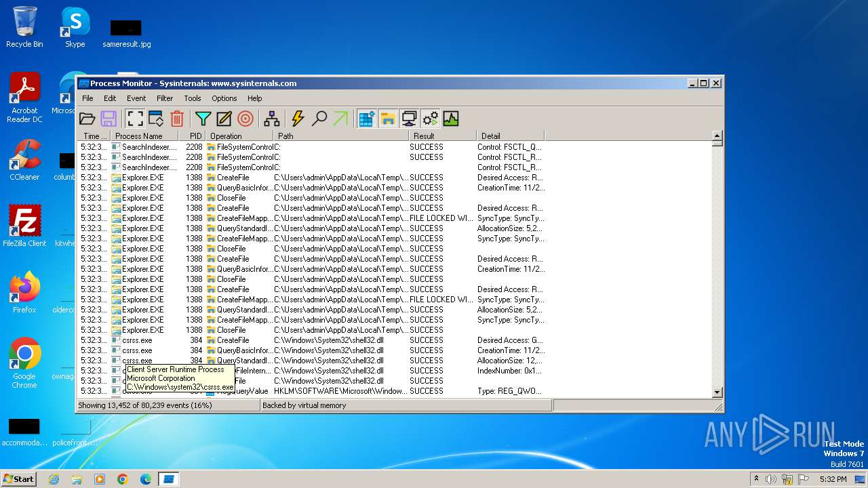868x488 pixels.
Task: Open Chrome from the taskbar
Action: pyautogui.click(x=123, y=479)
